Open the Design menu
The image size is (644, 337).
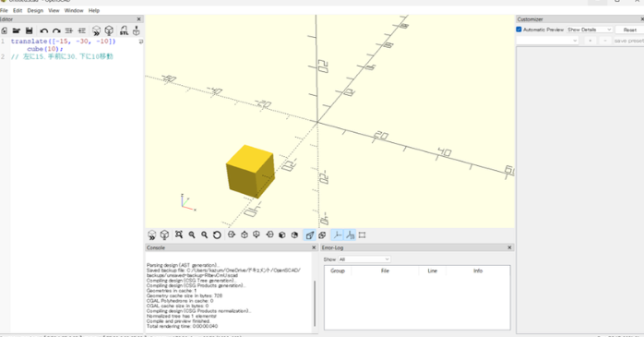click(35, 10)
